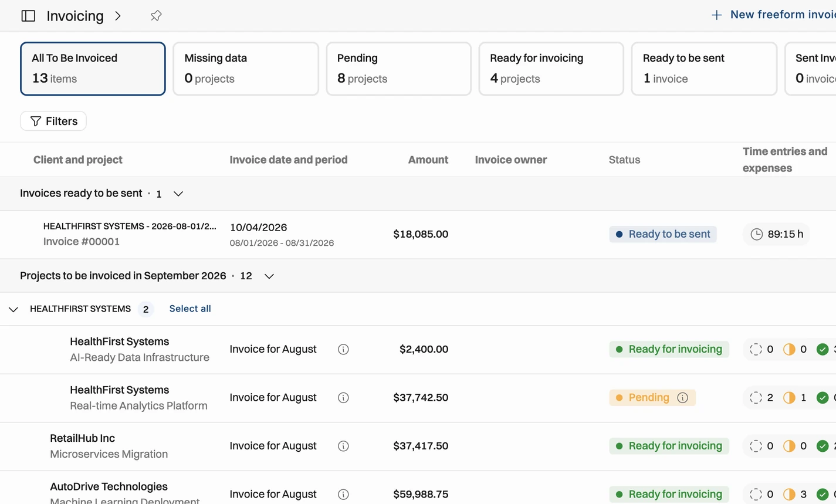
Task: Click the 89:15 h time entries chip
Action: (x=777, y=234)
